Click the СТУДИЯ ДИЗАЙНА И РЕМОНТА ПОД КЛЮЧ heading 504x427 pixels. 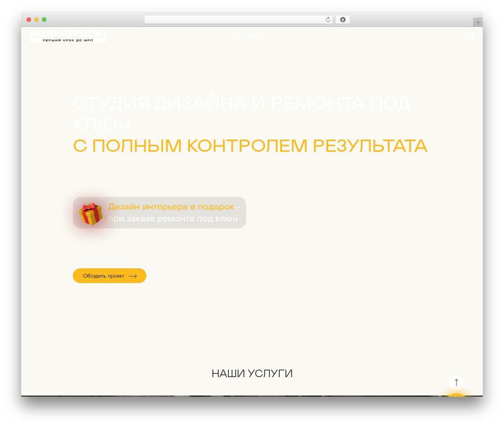click(241, 114)
